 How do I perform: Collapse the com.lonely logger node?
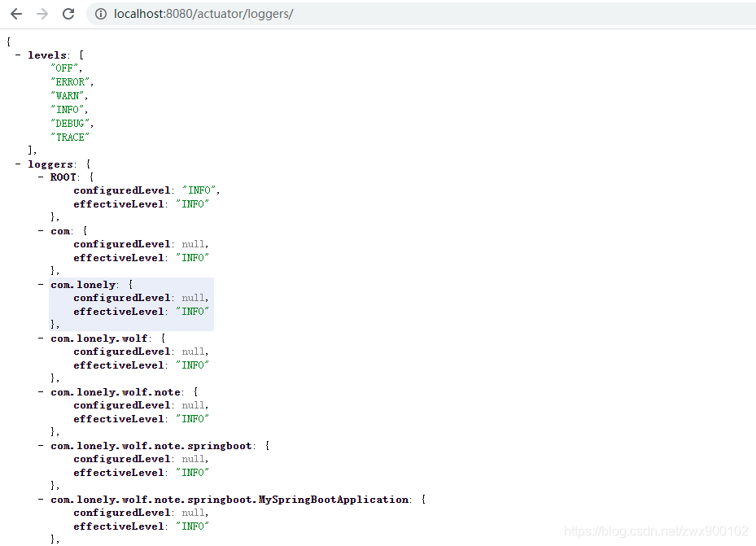41,284
